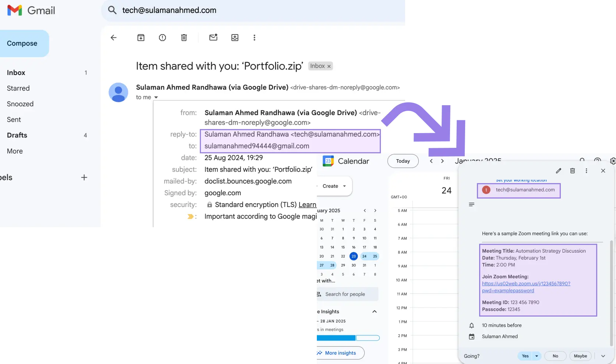The image size is (616, 364).
Task: Click the event description lines icon
Action: [471, 204]
